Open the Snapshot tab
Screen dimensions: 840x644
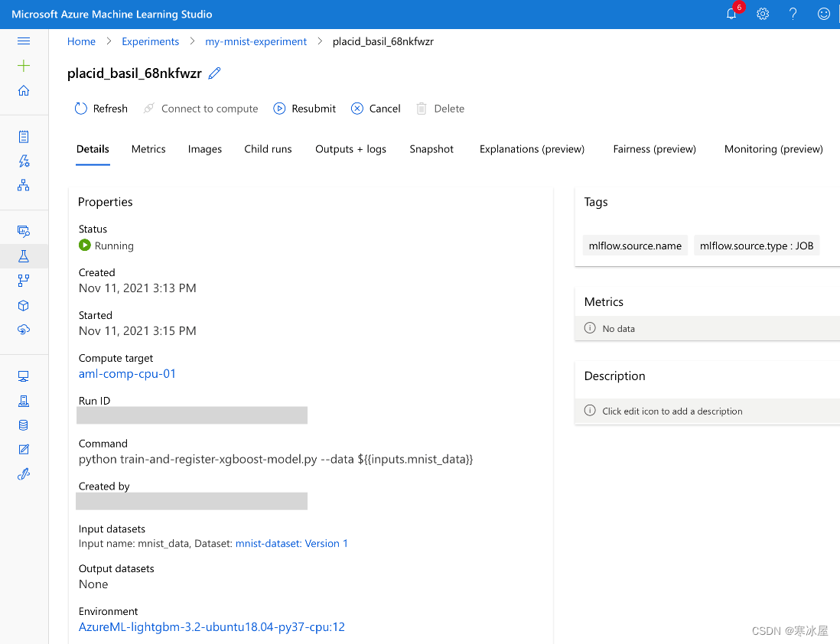pos(431,149)
